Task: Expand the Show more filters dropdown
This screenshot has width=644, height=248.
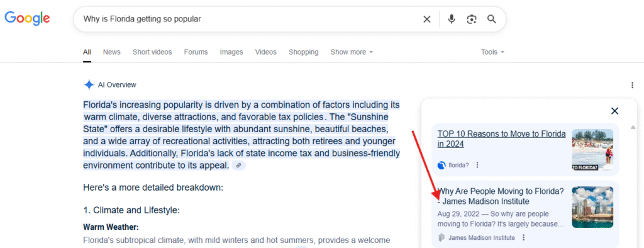Action: pos(352,52)
